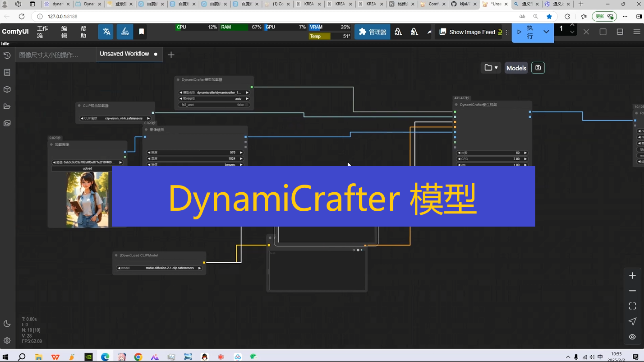Run the queue with 执行 button
This screenshot has height=362, width=644.
pos(525,32)
